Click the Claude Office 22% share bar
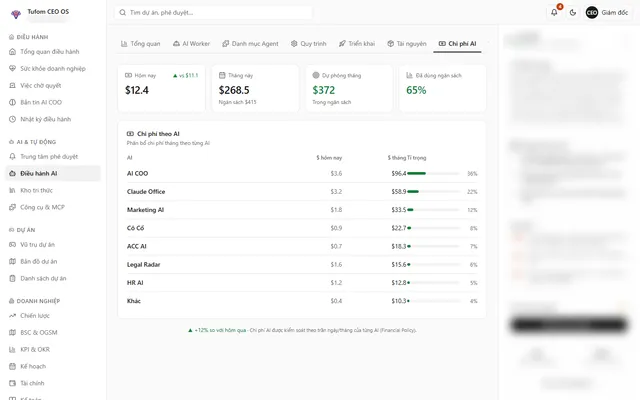 (433, 192)
